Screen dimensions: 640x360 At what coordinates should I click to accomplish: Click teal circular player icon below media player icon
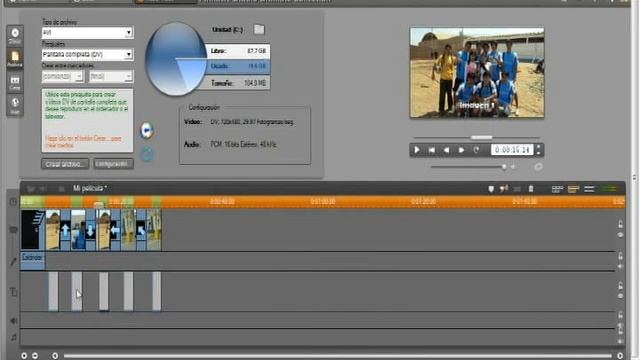point(147,154)
